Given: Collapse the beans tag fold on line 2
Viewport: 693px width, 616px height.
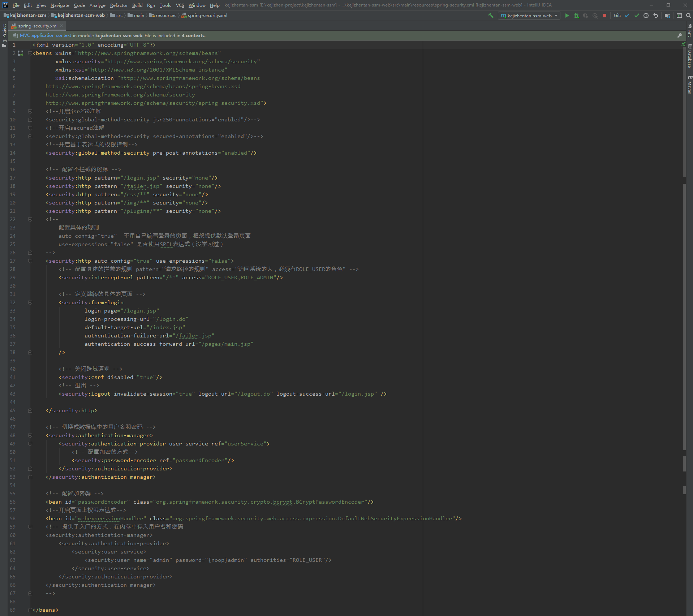Looking at the screenshot, I should tap(30, 53).
